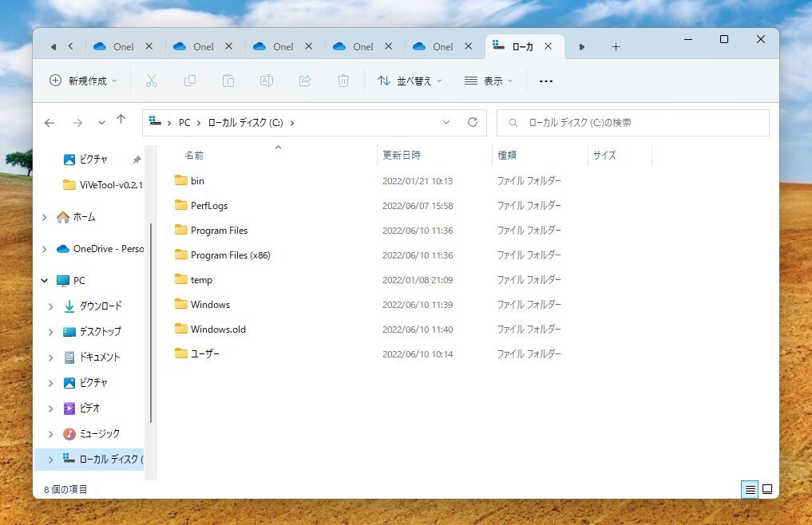
Task: Expand the ホーム tree node
Action: click(45, 218)
